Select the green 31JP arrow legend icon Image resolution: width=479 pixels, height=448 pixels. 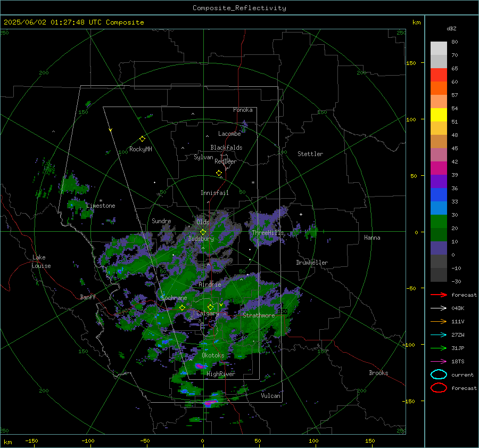[439, 348]
